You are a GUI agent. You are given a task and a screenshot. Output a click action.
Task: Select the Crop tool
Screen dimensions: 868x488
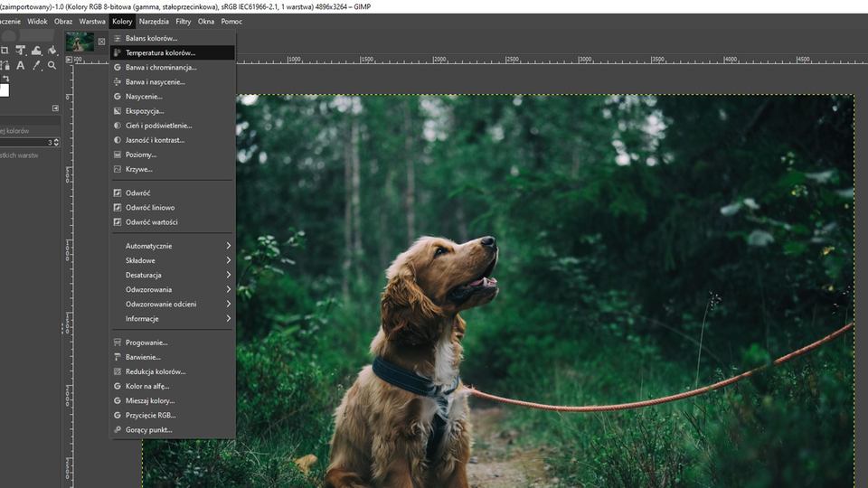point(5,50)
